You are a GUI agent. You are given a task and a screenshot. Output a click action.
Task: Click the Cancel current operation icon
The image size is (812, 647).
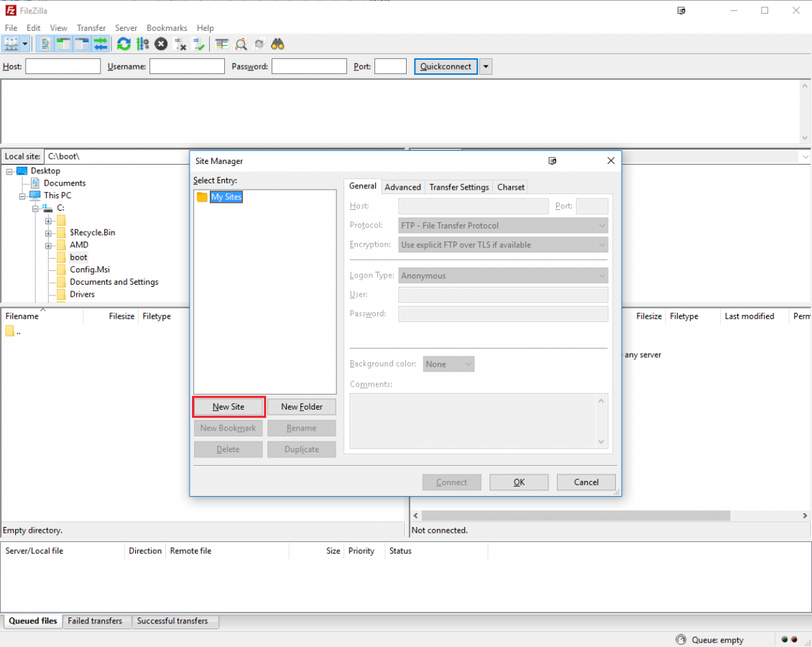pos(161,44)
